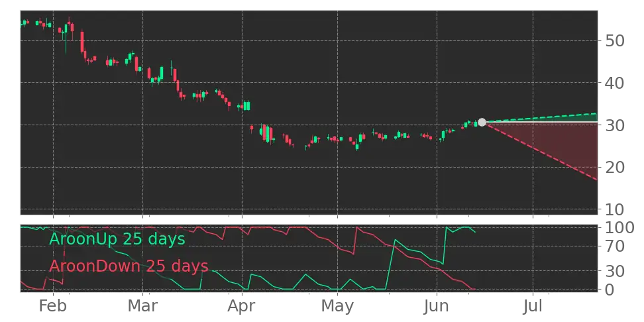644x322 pixels.
Task: Click the 'May' month label on x-axis
Action: tap(337, 306)
